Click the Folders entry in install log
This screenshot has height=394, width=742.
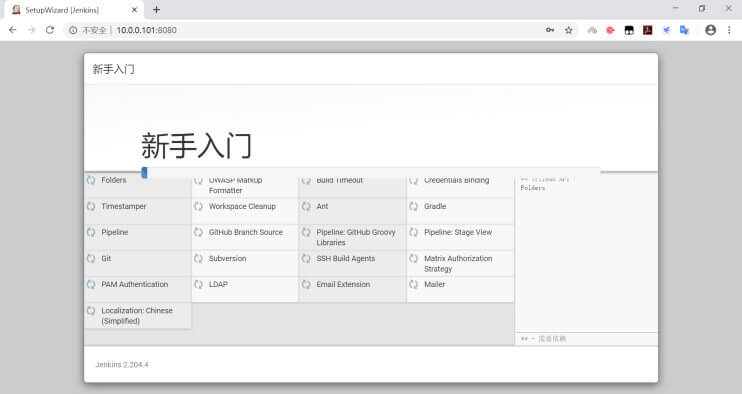533,188
